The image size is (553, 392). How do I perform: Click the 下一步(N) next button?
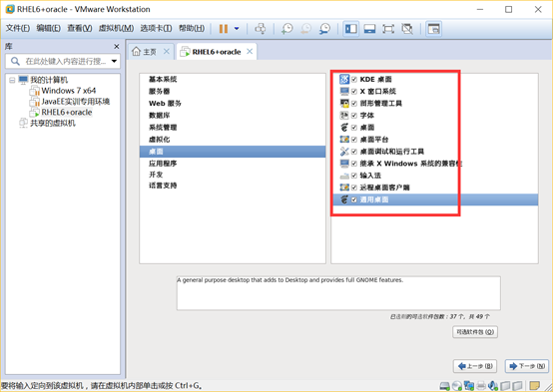click(527, 366)
